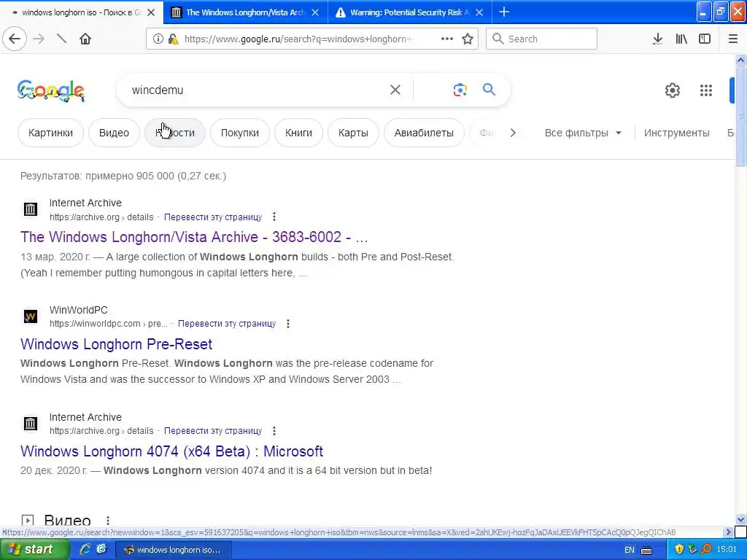Filter results by Карты

[353, 133]
